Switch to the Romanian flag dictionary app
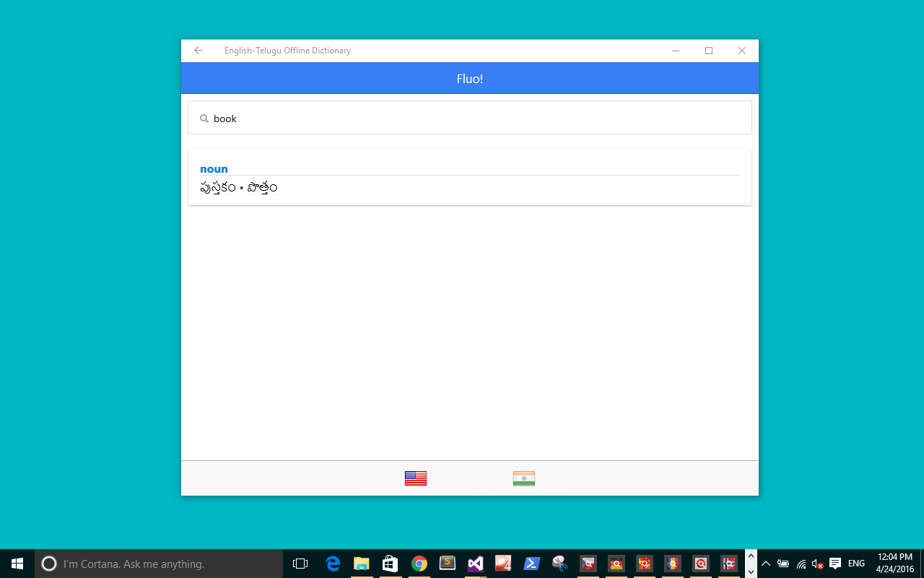This screenshot has width=924, height=578. [673, 564]
